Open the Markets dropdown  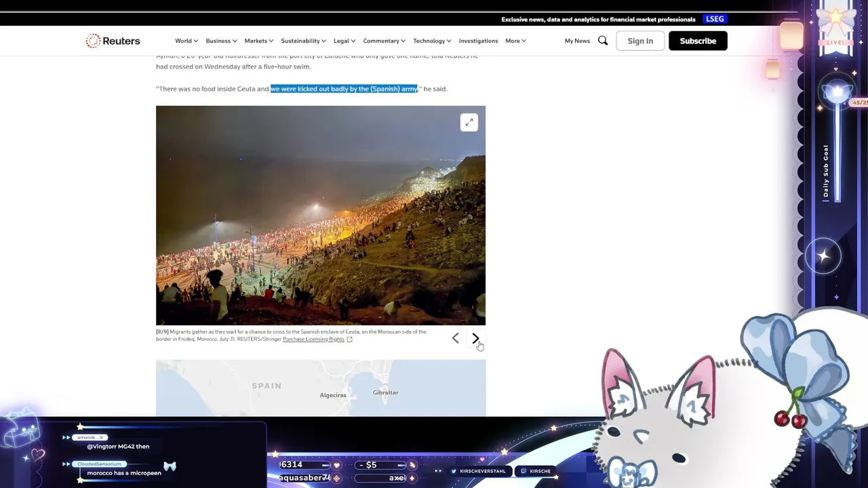pos(259,41)
